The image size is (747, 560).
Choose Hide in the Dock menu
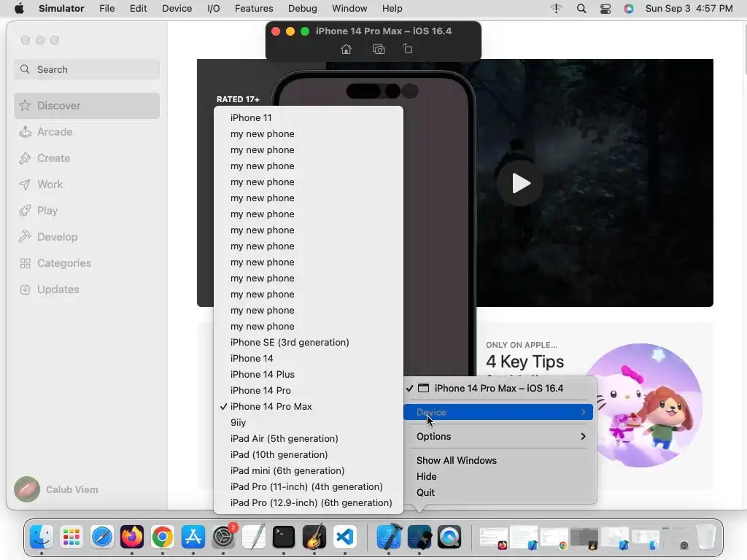[x=498, y=477]
